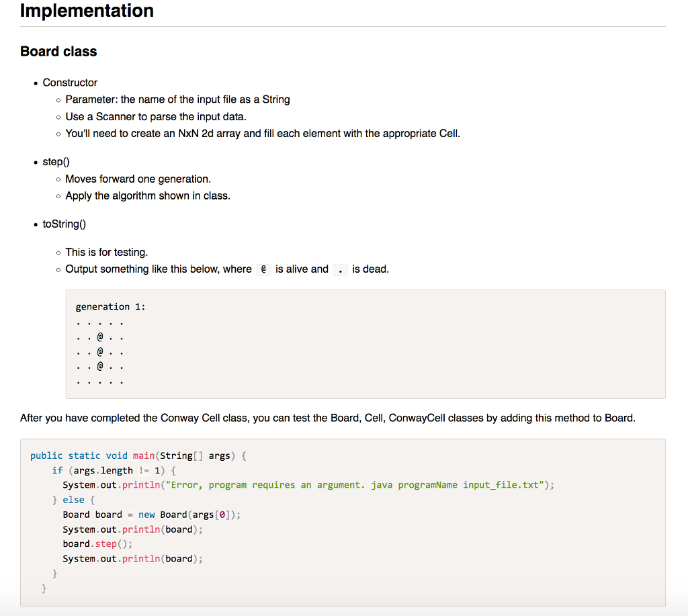Image resolution: width=688 pixels, height=616 pixels.
Task: Click the 'if (args.length != 1)' code line
Action: tap(114, 470)
